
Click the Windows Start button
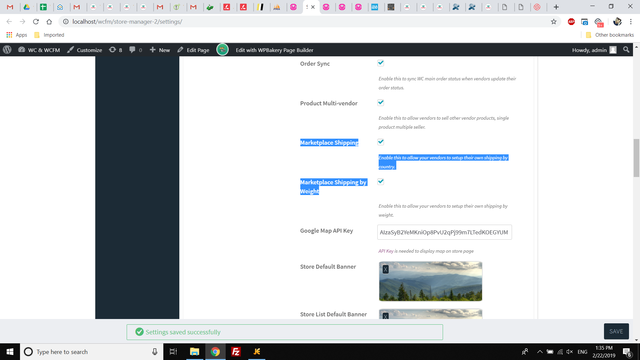point(10,351)
